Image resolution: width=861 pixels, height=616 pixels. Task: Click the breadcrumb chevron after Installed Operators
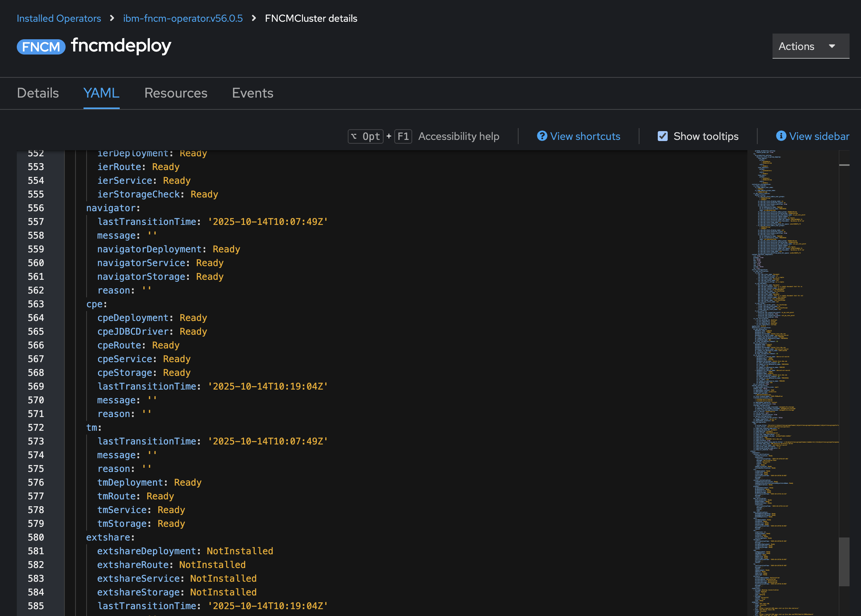pos(111,18)
